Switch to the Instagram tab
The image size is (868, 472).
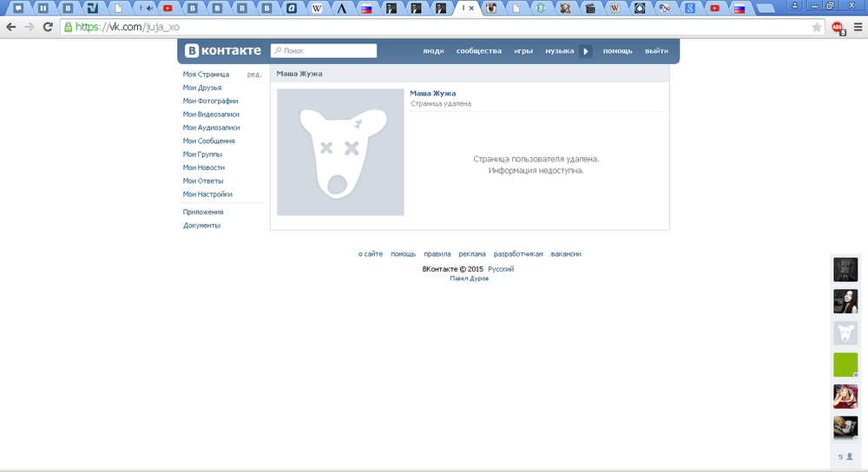coord(491,9)
